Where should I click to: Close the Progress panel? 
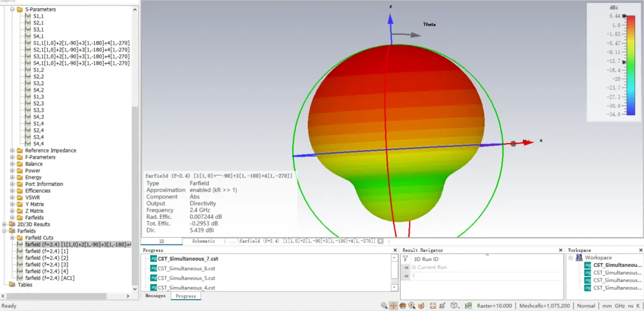[395, 250]
